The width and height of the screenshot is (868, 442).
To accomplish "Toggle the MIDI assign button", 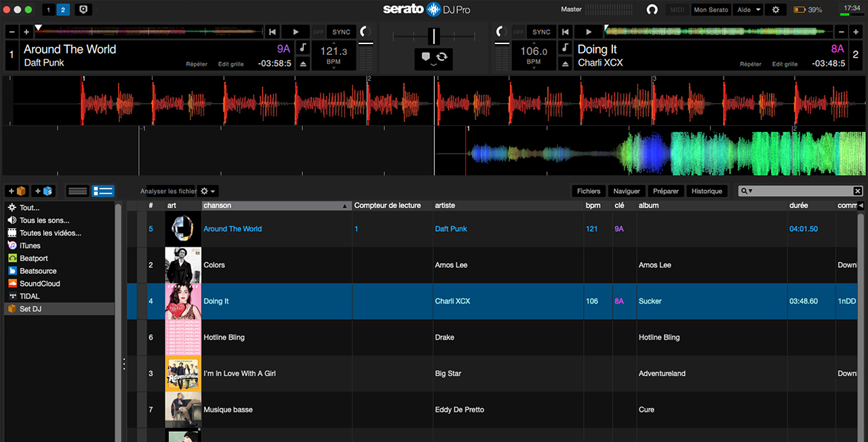I will (677, 9).
